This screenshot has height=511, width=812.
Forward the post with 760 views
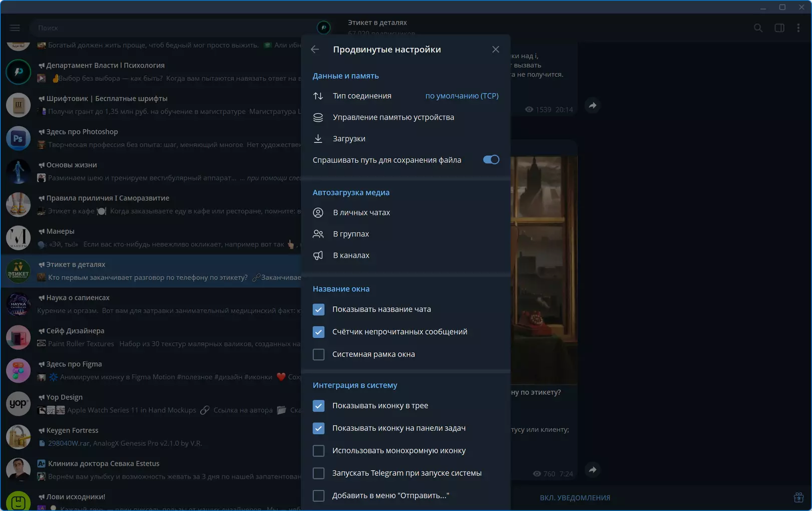tap(593, 469)
